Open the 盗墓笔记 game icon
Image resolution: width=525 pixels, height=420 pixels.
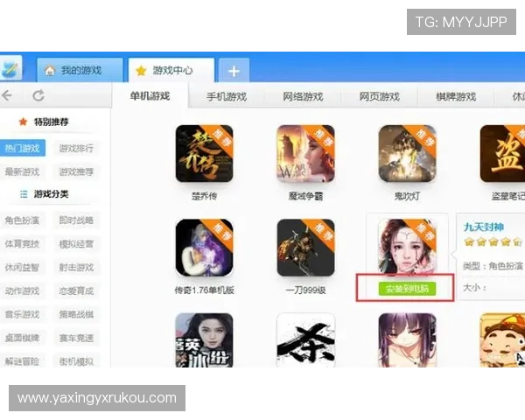pyautogui.click(x=502, y=154)
